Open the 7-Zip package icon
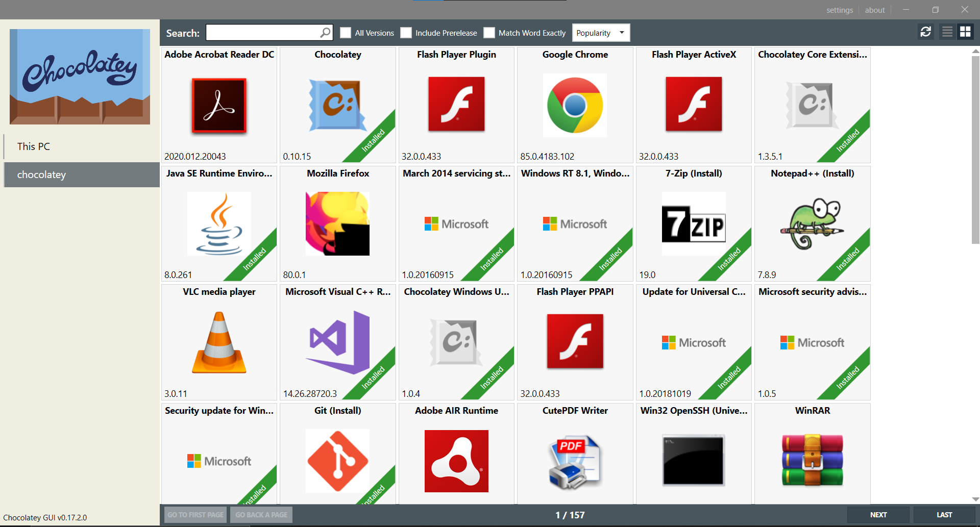Image resolution: width=980 pixels, height=527 pixels. coord(694,223)
